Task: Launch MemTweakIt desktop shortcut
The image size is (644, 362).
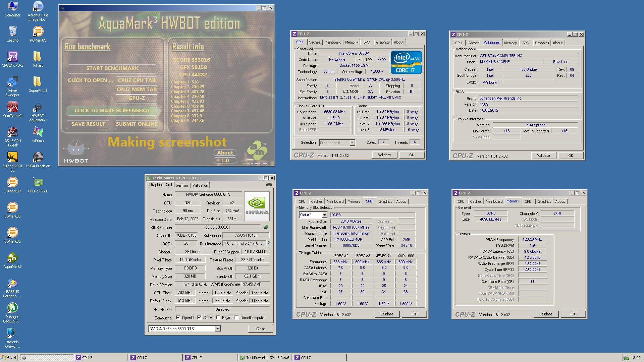Action: click(12, 110)
